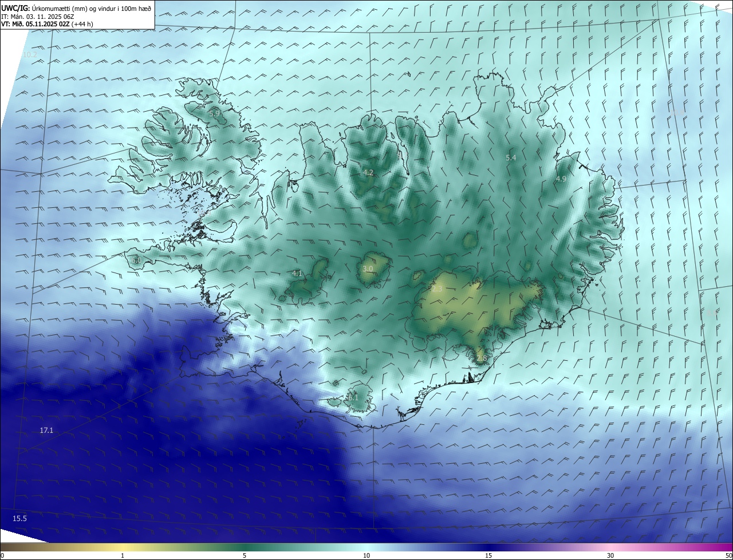The image size is (733, 560).
Task: Click the VT valid time line
Action: 47,24
